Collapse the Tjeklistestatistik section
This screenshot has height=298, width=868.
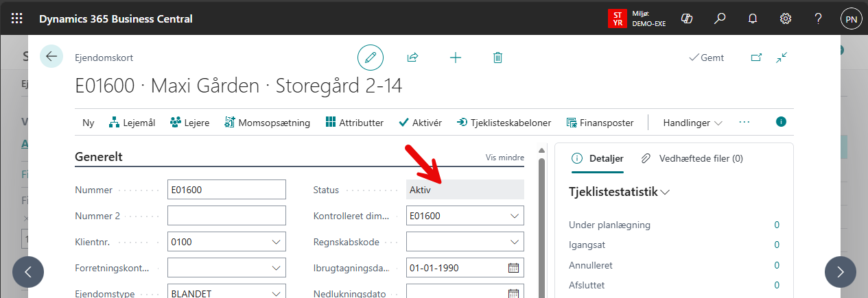click(664, 193)
